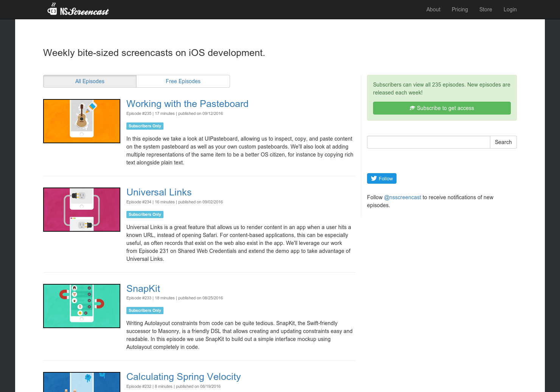The height and width of the screenshot is (392, 560).
Task: Switch to the Free Episodes tab
Action: click(x=183, y=81)
